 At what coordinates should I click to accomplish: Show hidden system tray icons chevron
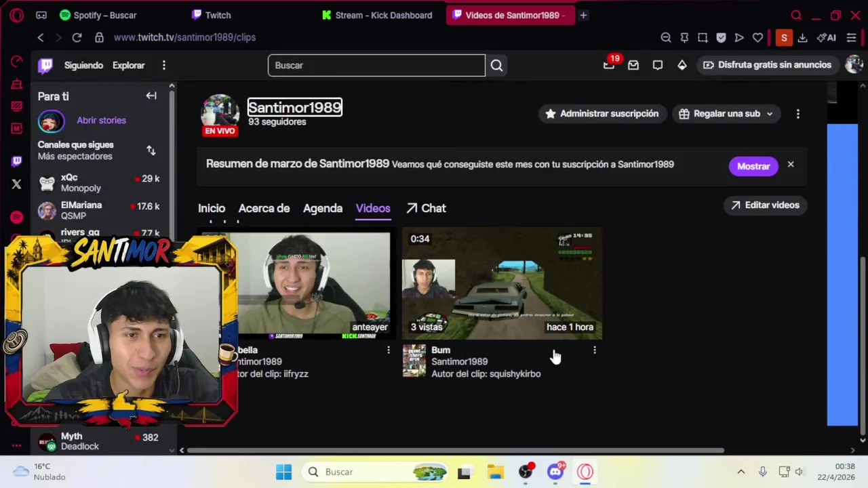[741, 472]
